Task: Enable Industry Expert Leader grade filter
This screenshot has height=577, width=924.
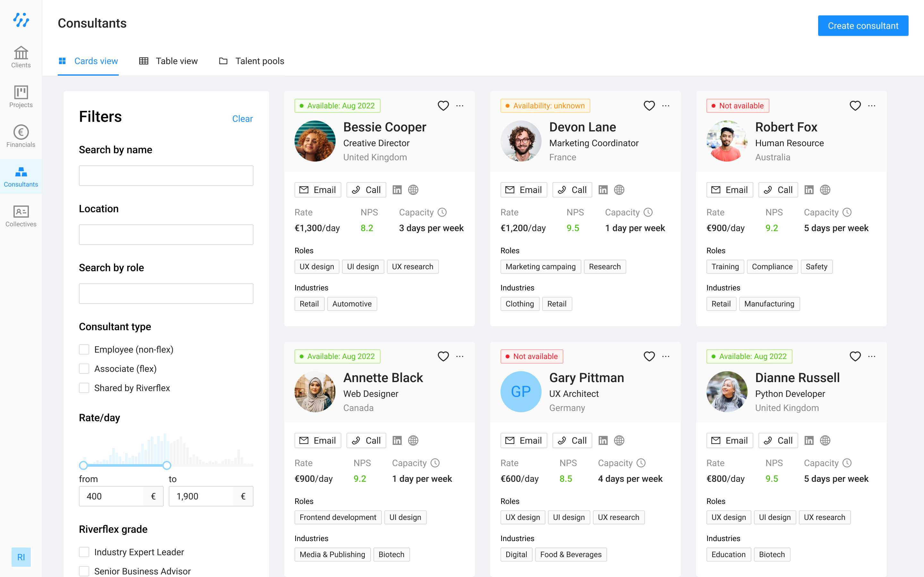Action: click(84, 552)
